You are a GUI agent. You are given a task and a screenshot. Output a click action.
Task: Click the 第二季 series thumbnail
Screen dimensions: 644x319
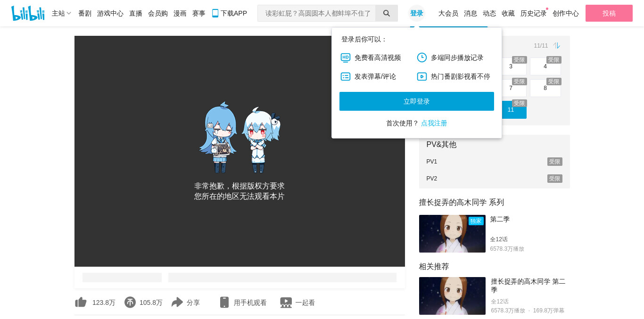pos(452,234)
